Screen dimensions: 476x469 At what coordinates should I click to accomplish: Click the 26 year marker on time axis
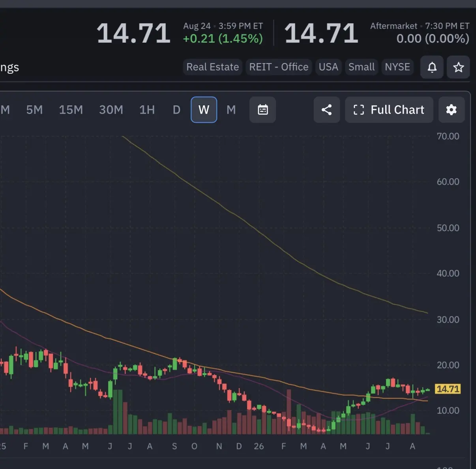coord(259,446)
